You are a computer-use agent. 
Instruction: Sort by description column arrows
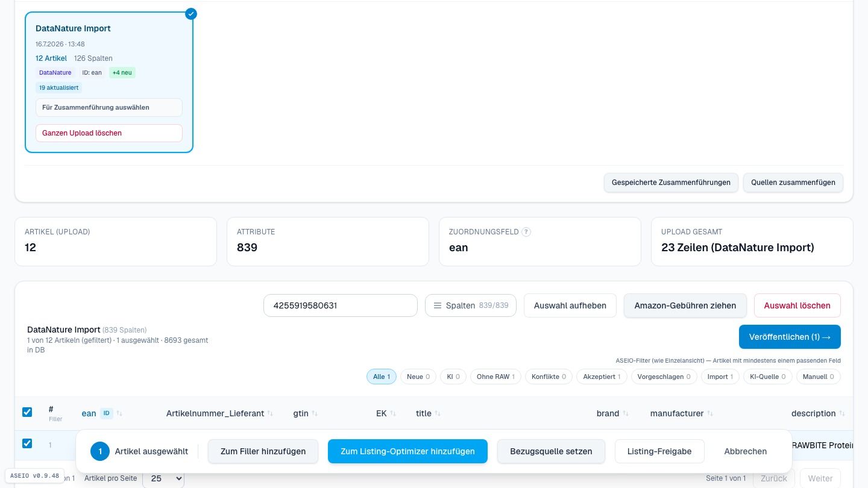(x=842, y=413)
